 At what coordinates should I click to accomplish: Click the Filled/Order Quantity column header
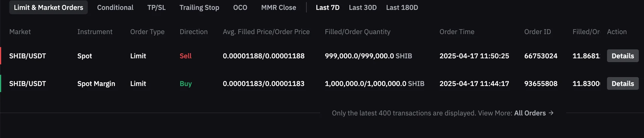point(358,32)
